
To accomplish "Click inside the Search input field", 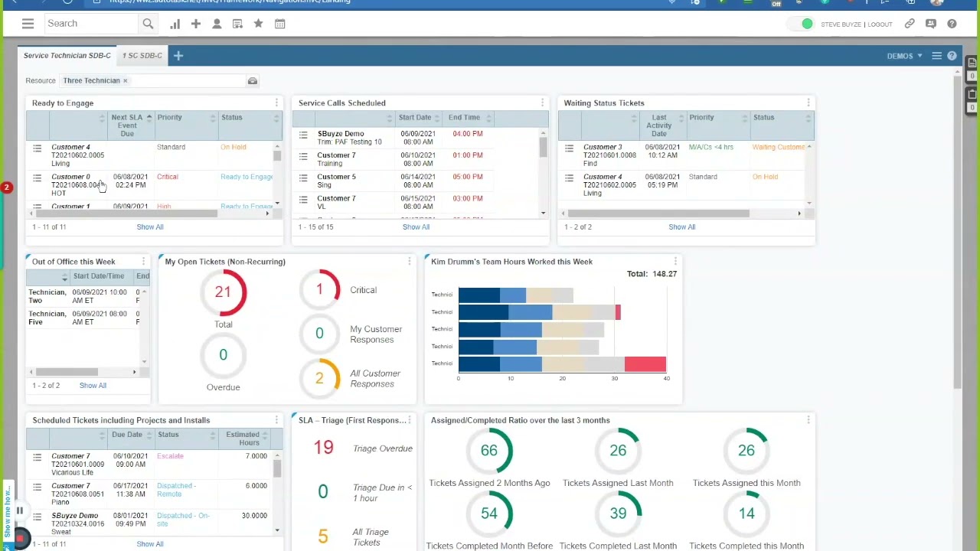I will tap(92, 24).
